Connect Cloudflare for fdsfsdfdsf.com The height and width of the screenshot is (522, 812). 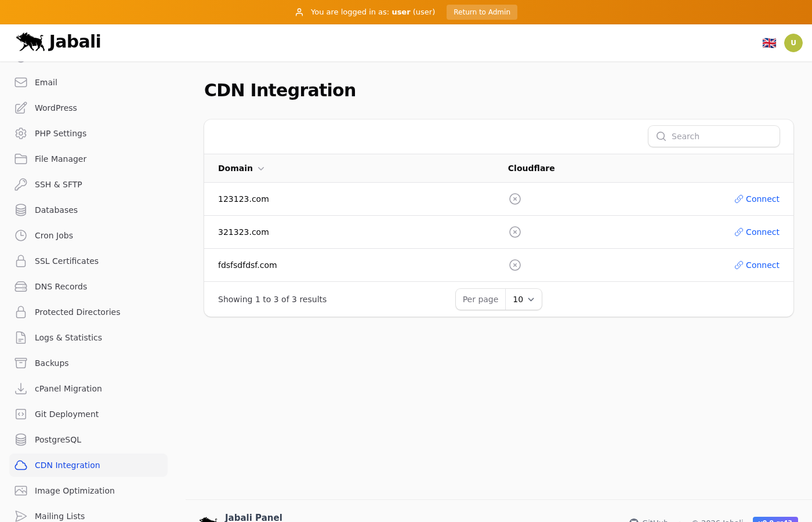756,265
